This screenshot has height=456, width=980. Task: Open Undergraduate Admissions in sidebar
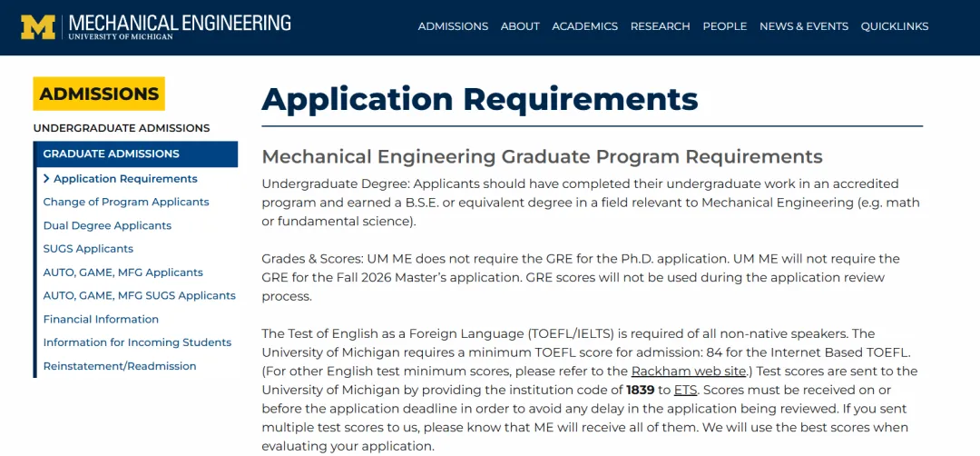coord(122,128)
